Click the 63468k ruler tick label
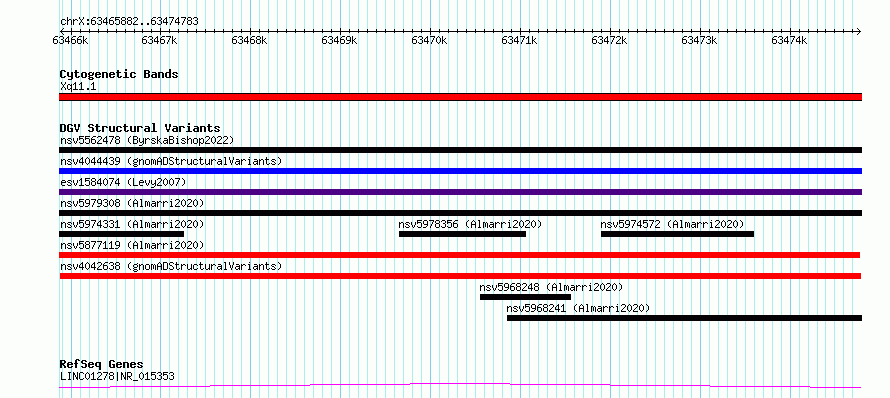 pyautogui.click(x=250, y=40)
